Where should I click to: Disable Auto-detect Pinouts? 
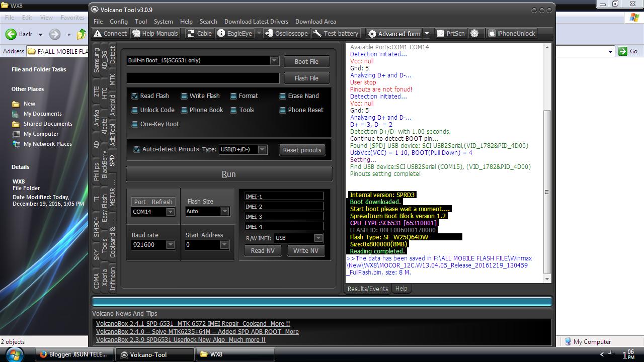[x=136, y=149]
